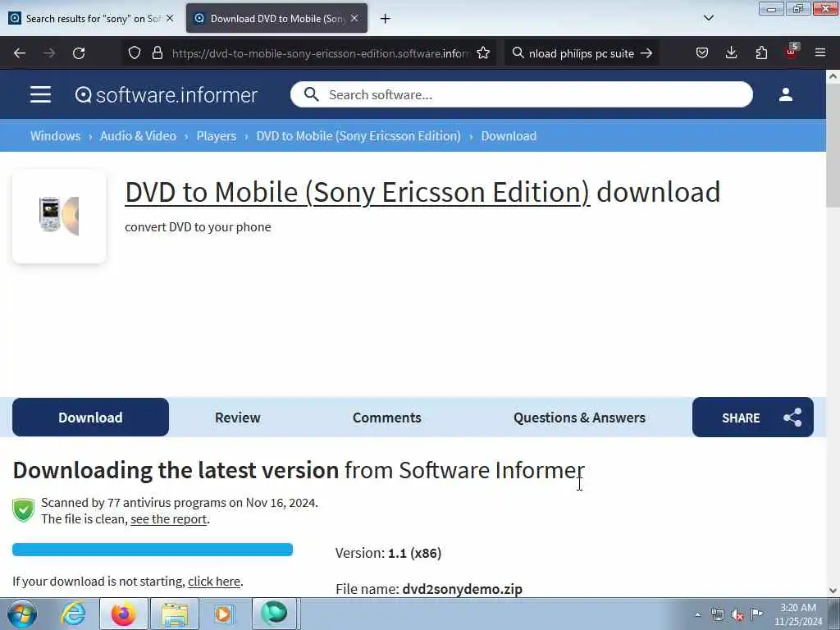Open the Players breadcrumb link

coord(217,136)
